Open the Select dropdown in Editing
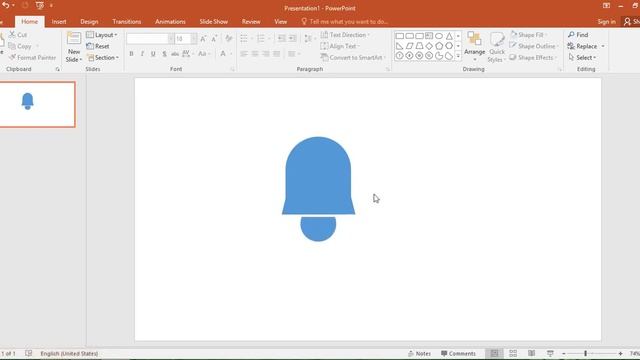 [x=582, y=58]
